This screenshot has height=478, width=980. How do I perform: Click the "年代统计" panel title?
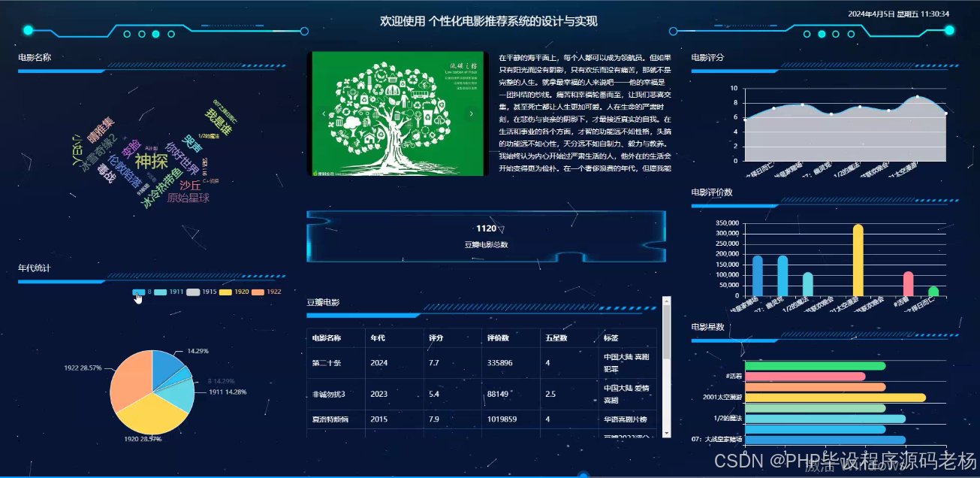[35, 268]
